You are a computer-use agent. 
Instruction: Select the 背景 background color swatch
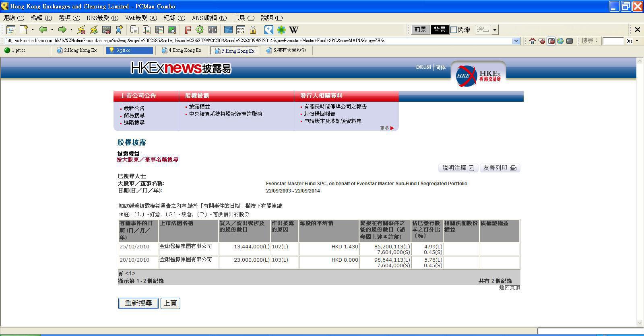click(x=440, y=30)
